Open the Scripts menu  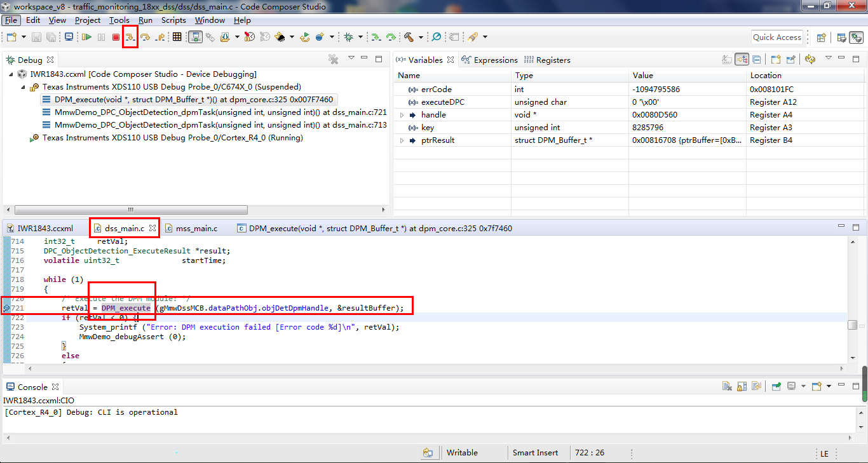pyautogui.click(x=173, y=20)
